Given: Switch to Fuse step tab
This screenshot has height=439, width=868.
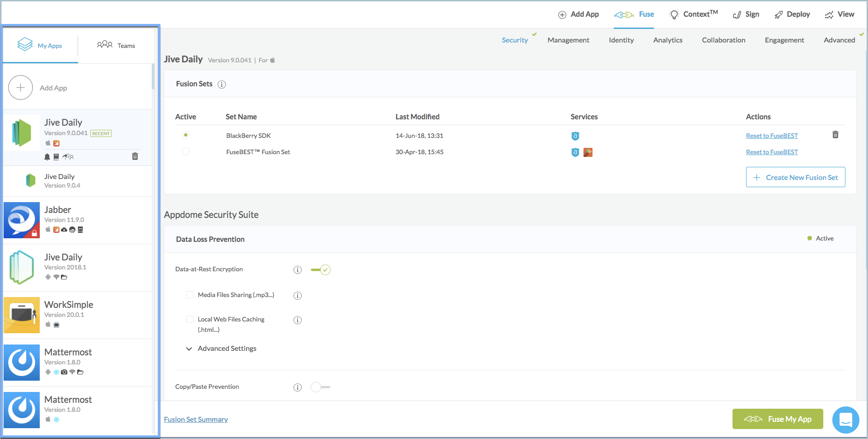Looking at the screenshot, I should 634,14.
